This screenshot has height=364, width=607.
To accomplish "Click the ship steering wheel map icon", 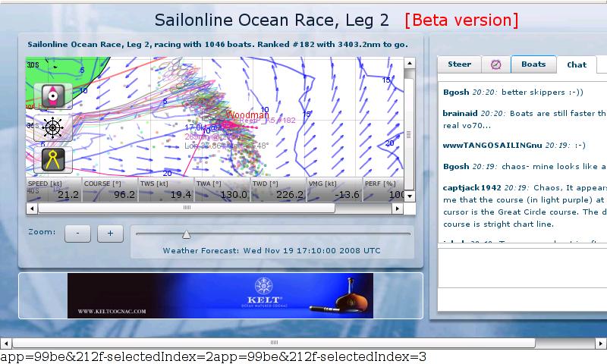I will pyautogui.click(x=53, y=127).
